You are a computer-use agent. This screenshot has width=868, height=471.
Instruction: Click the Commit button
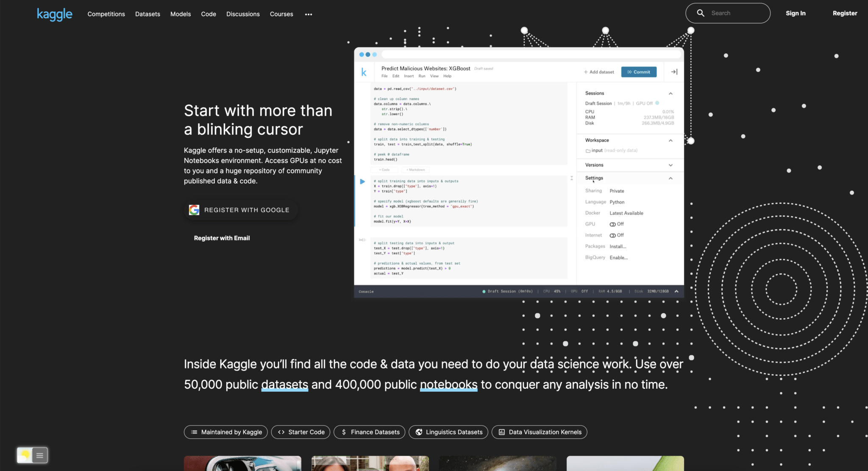(x=639, y=72)
